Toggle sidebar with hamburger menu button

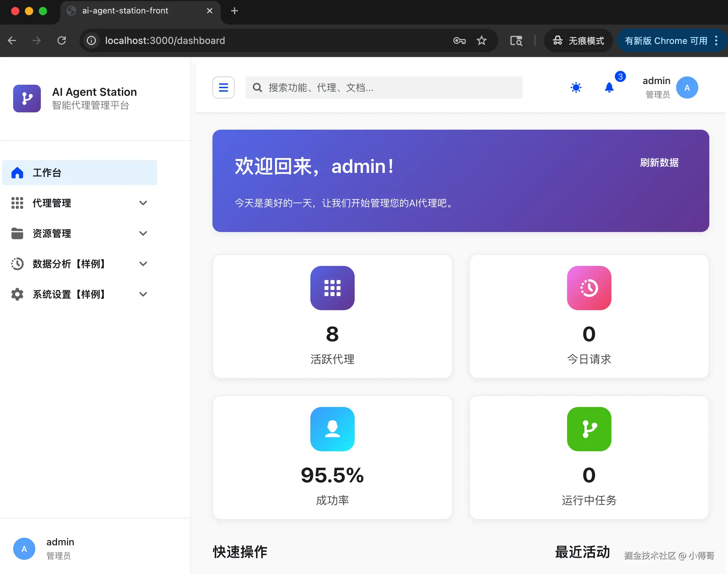[x=224, y=87]
